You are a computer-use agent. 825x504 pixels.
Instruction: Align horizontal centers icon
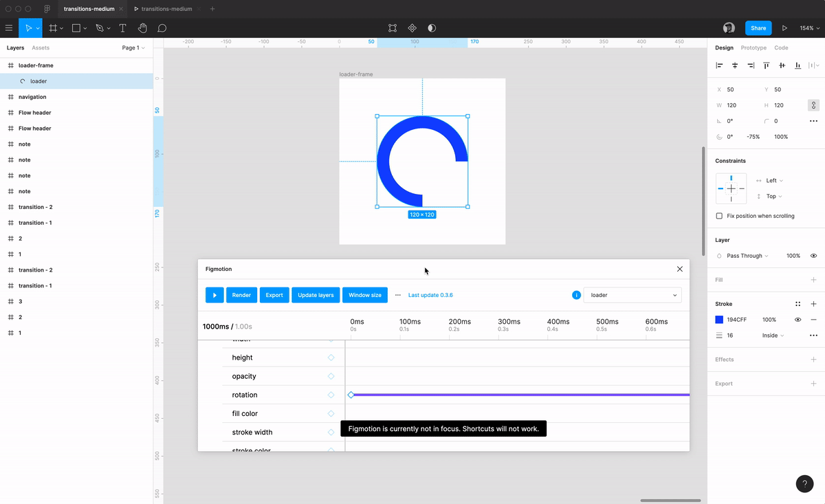click(x=735, y=65)
